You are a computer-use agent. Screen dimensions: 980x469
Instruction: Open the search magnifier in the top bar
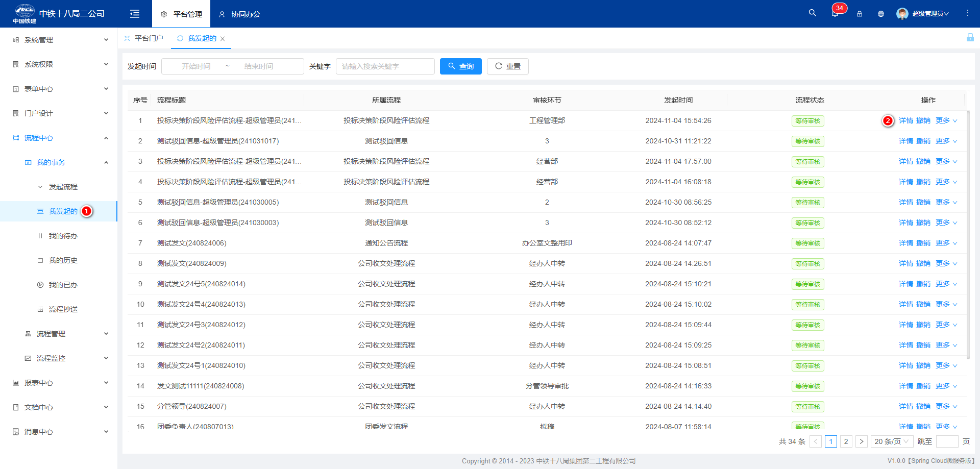pyautogui.click(x=812, y=13)
